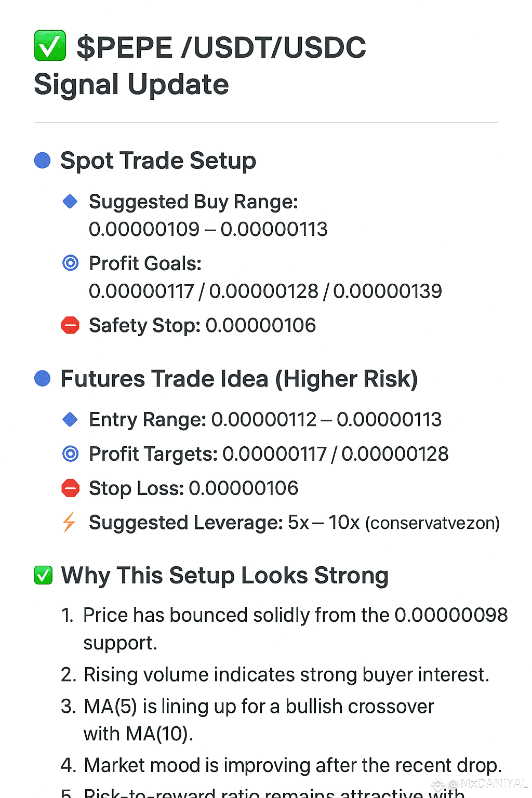Click the Spot Trade Setup heading

coord(158,161)
